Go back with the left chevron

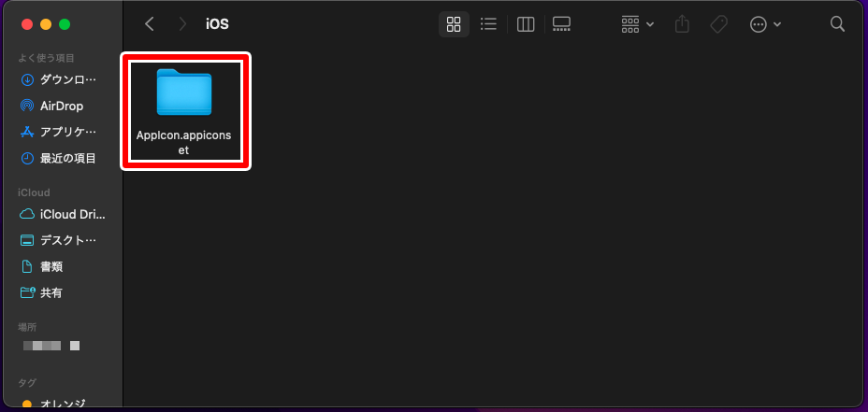click(x=149, y=24)
